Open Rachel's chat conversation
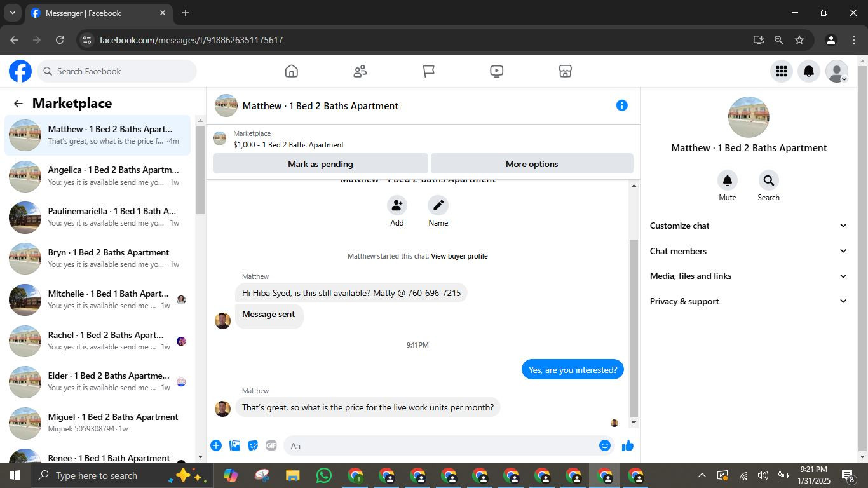Image resolution: width=868 pixels, height=488 pixels. [x=98, y=341]
